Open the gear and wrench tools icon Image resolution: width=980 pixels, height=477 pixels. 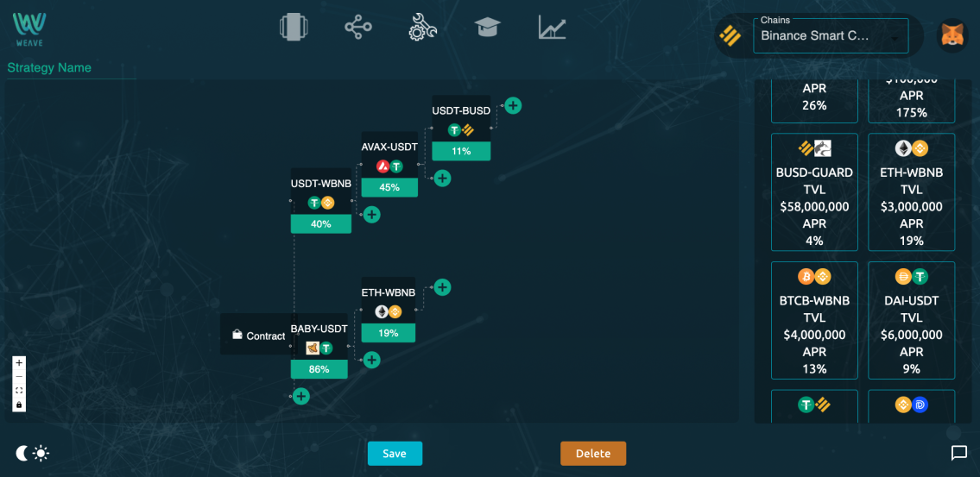click(423, 28)
